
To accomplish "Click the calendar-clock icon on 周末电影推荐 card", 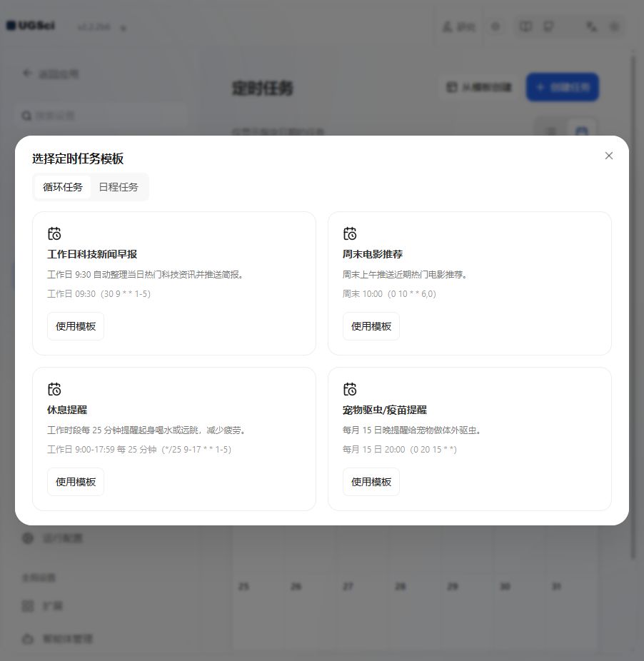I will 350,233.
